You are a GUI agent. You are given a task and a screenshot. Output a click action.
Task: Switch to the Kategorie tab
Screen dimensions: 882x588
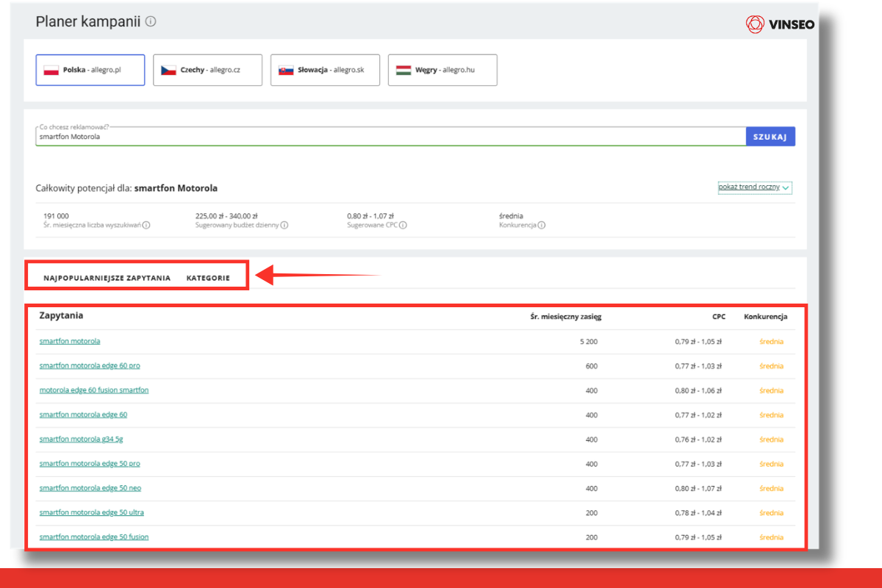coord(208,278)
